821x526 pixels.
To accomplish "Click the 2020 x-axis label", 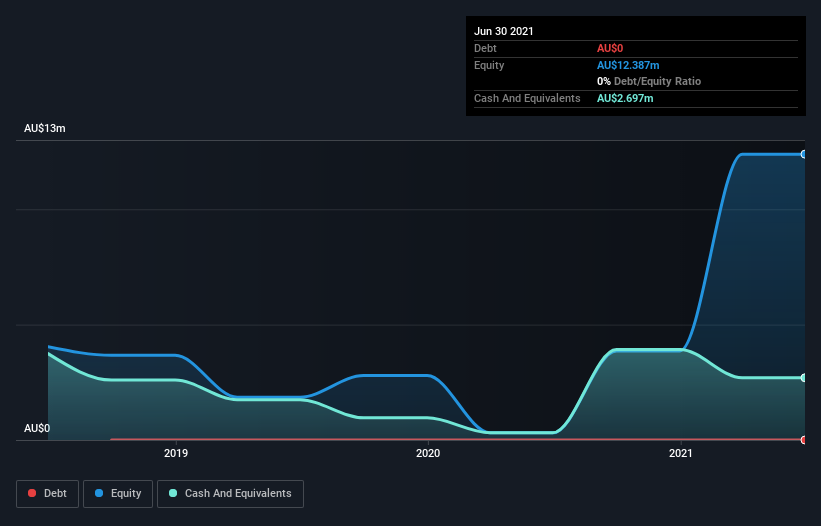I will coord(428,453).
